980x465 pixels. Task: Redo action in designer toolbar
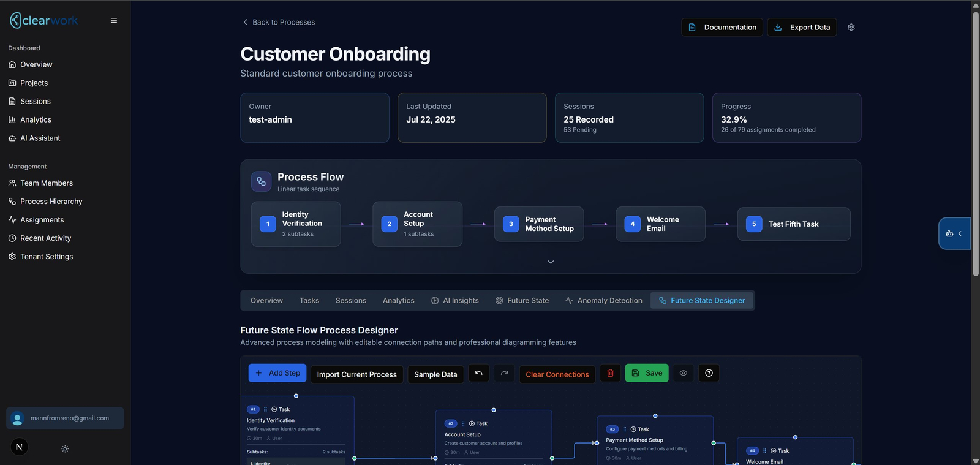tap(504, 373)
